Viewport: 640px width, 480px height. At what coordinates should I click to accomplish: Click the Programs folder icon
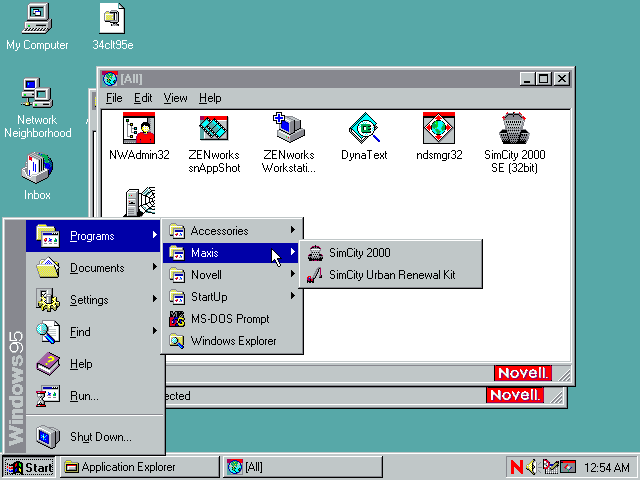coord(48,236)
